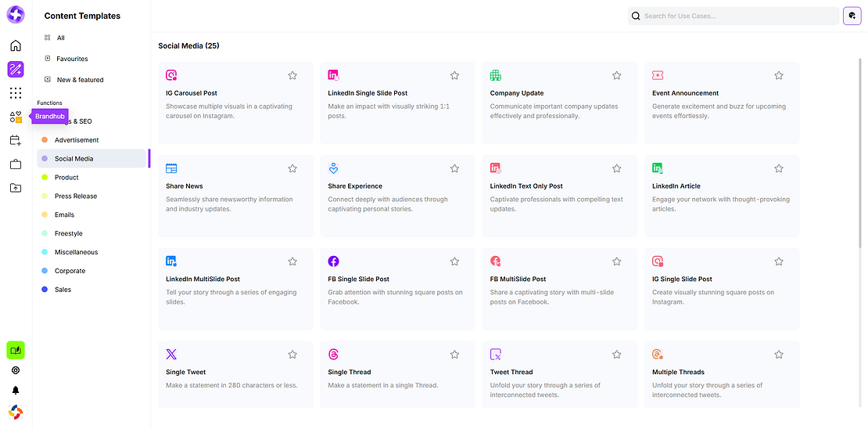Open the LinkedIn Text Only Post title
868x429 pixels.
click(x=526, y=186)
